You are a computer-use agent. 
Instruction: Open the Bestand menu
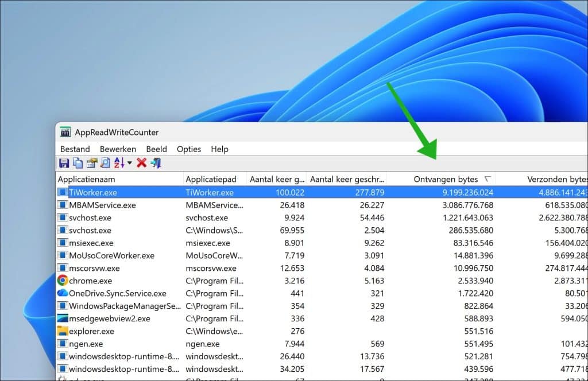coord(75,149)
